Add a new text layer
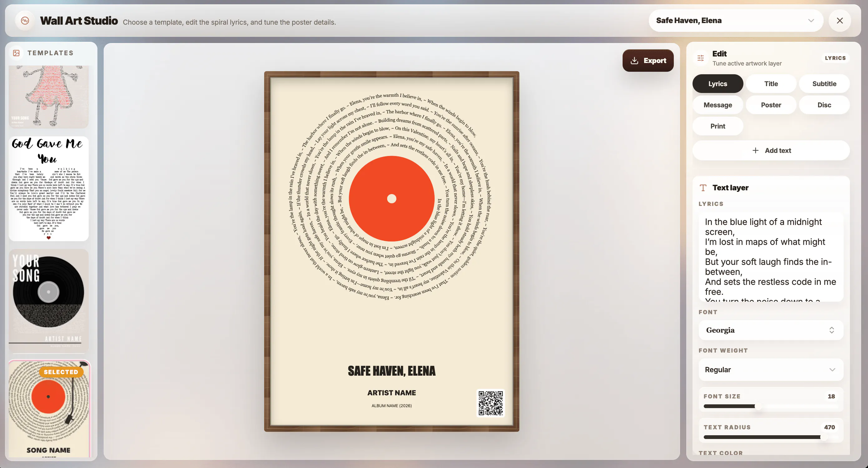This screenshot has width=868, height=468. 771,150
